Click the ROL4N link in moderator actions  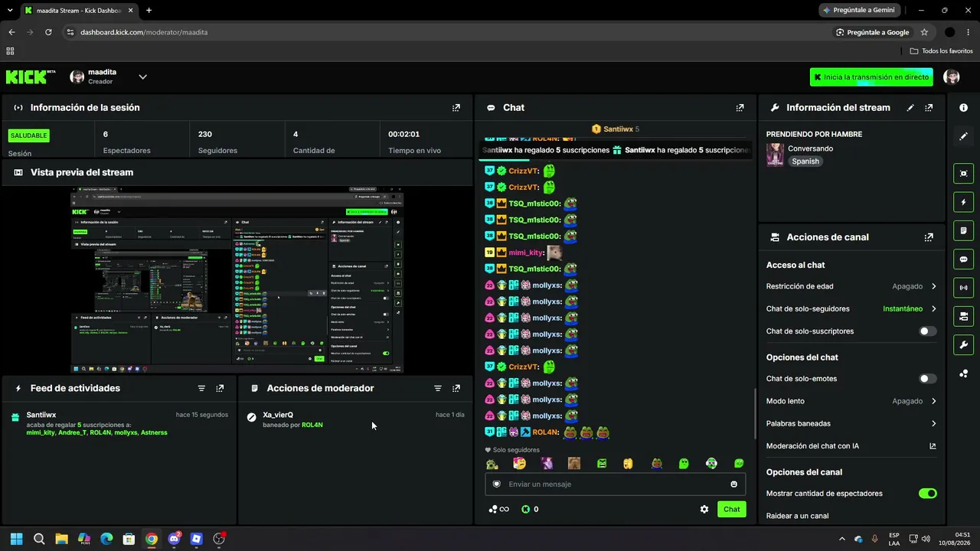point(312,425)
